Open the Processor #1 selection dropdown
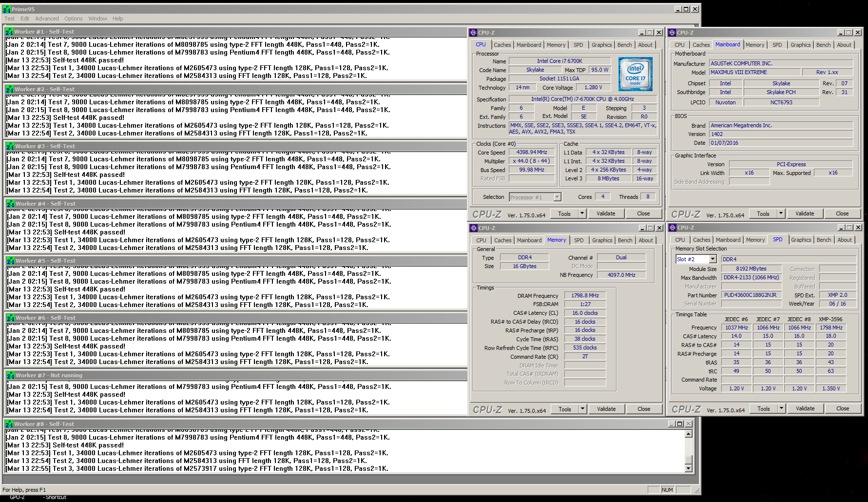 pyautogui.click(x=557, y=197)
